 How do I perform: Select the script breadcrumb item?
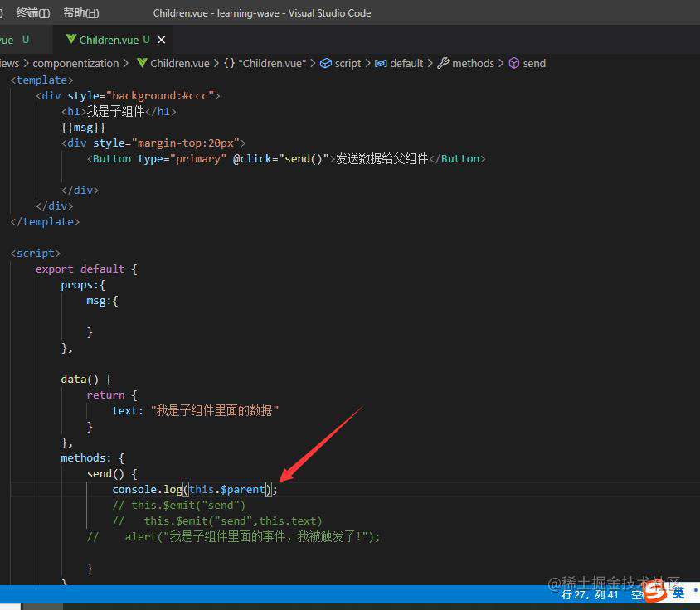click(x=341, y=63)
